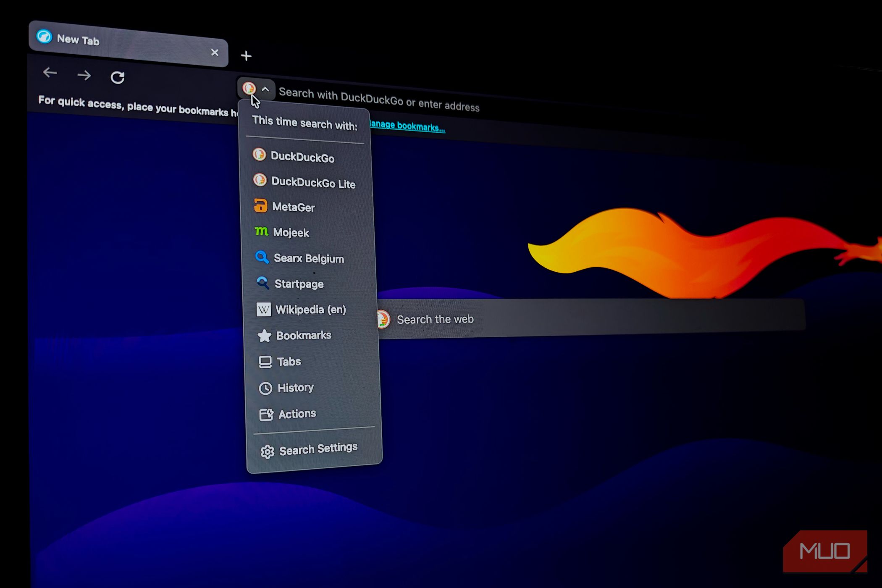Select Actions text in search menu
This screenshot has width=882, height=588.
pyautogui.click(x=297, y=414)
